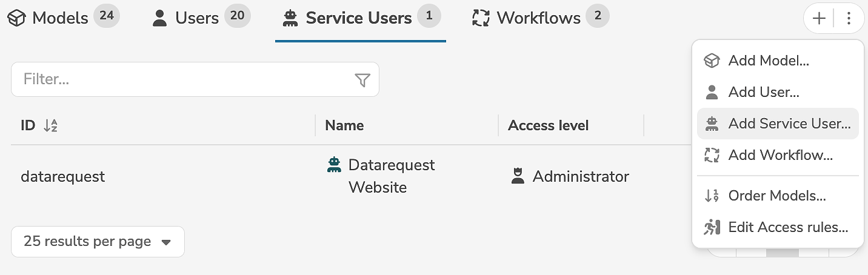This screenshot has width=868, height=275.
Task: Click the Datarequest Website robot icon
Action: coord(334,165)
